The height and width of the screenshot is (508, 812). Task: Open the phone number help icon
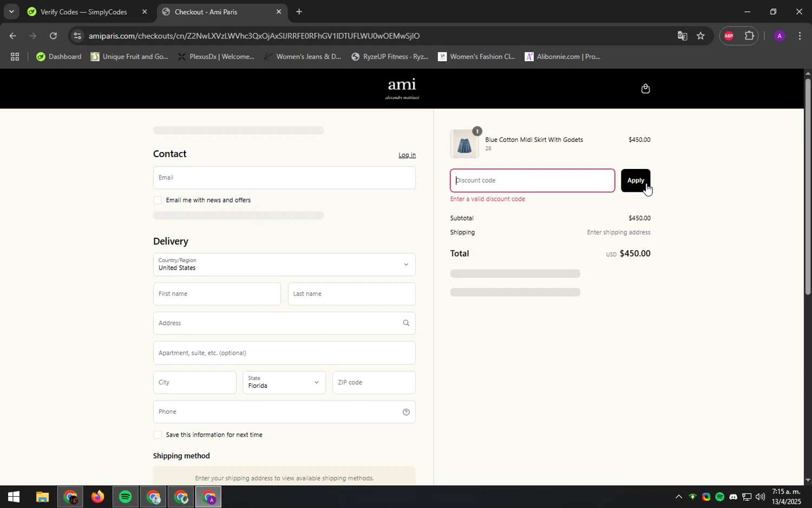coord(406,412)
